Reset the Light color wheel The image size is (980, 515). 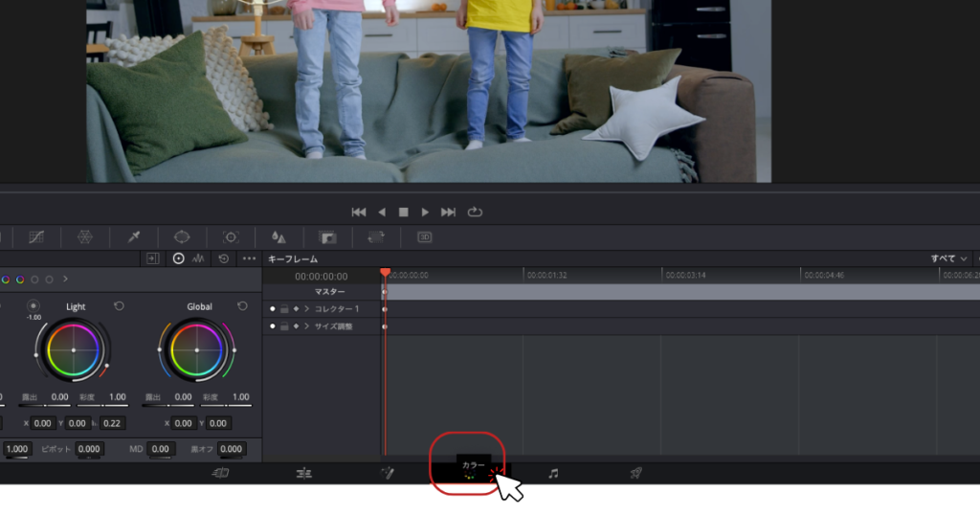click(119, 306)
